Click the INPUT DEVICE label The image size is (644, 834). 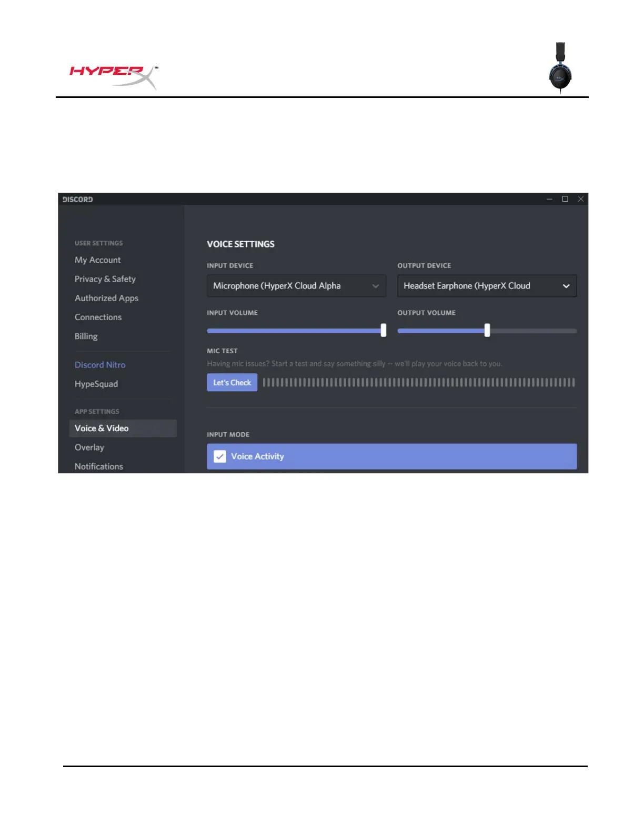230,266
